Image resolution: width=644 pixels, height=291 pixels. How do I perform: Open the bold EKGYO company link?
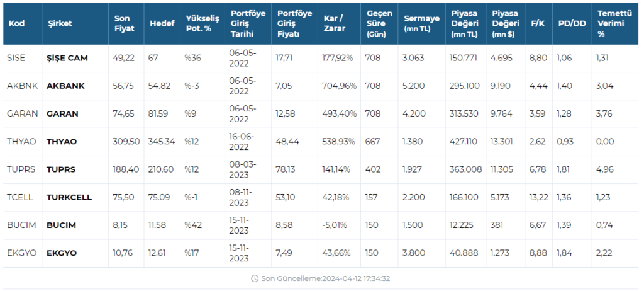[x=62, y=253]
